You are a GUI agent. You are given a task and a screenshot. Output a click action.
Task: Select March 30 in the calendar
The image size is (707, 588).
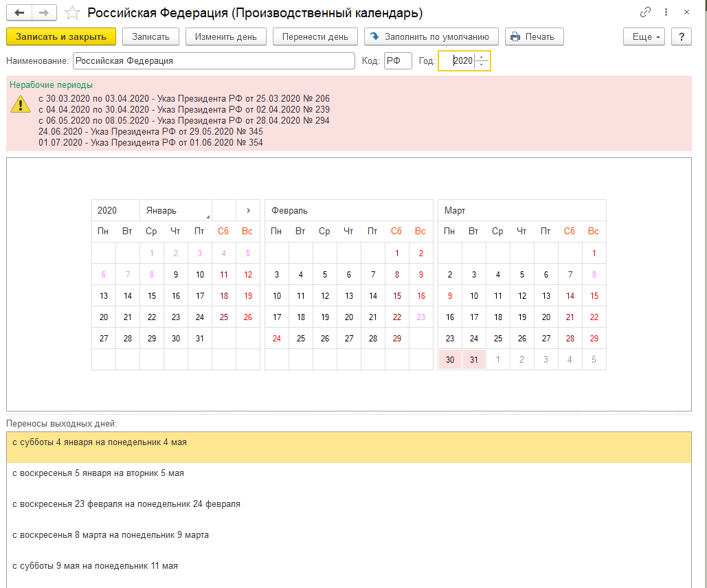(449, 359)
